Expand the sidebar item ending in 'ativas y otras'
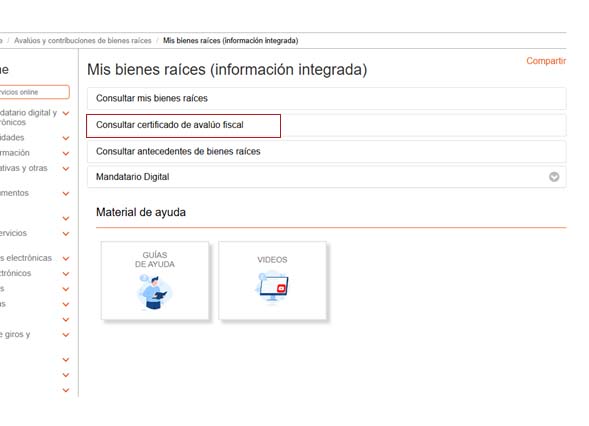This screenshot has width=589, height=426. (66, 169)
